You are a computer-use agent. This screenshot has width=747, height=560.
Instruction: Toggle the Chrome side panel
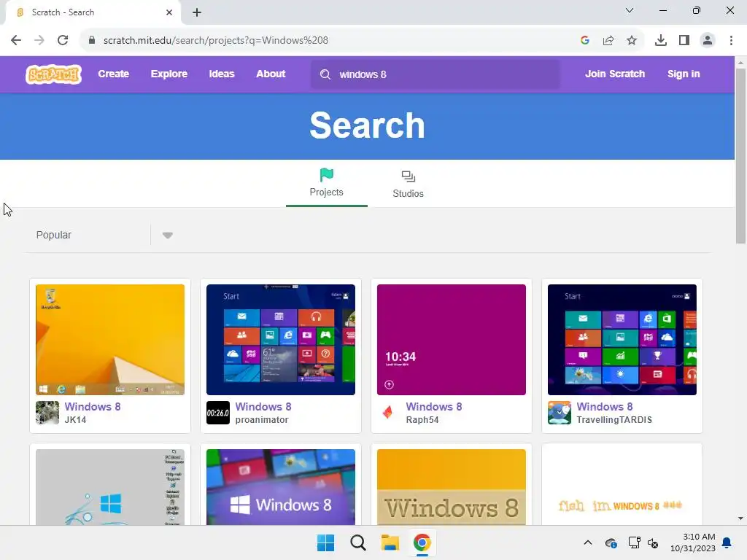[x=684, y=40]
